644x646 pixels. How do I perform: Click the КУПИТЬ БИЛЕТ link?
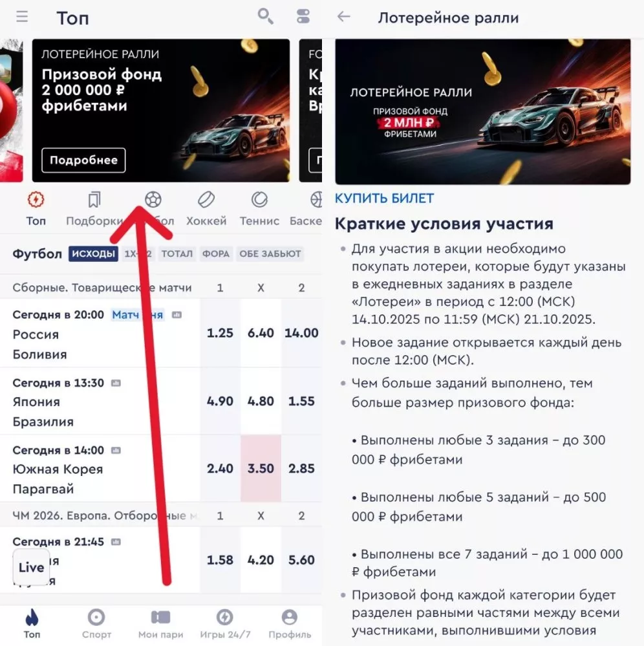coord(384,198)
